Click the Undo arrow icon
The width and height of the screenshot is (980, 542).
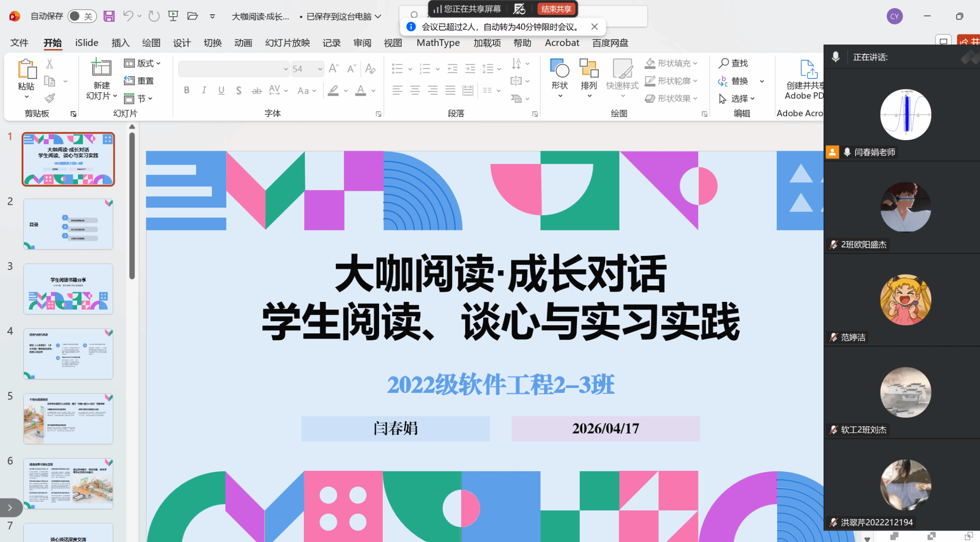pos(128,16)
